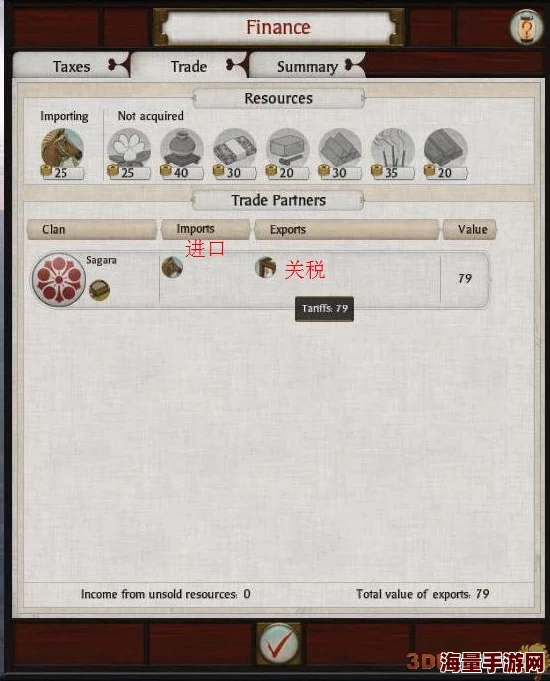Select the cotton resource icon priced 25
Image resolution: width=550 pixels, height=681 pixels.
(x=129, y=149)
